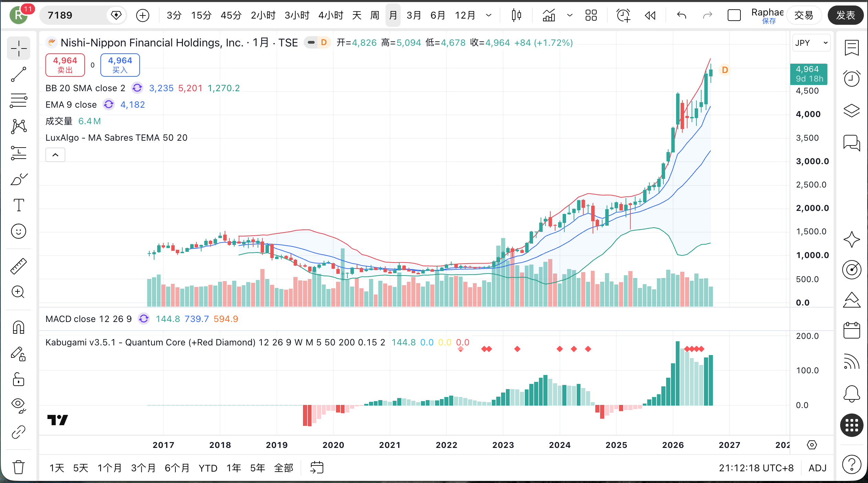Activate the zoom in tool
This screenshot has width=868, height=483.
[x=19, y=292]
